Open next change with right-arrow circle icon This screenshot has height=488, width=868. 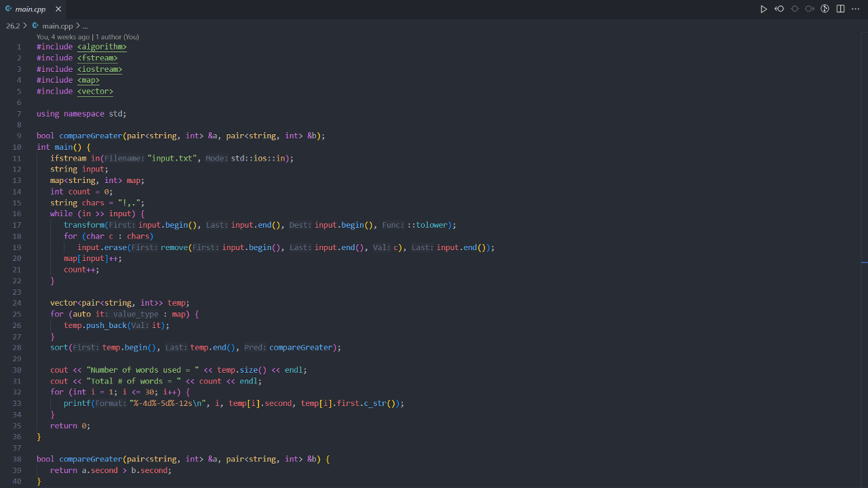810,9
